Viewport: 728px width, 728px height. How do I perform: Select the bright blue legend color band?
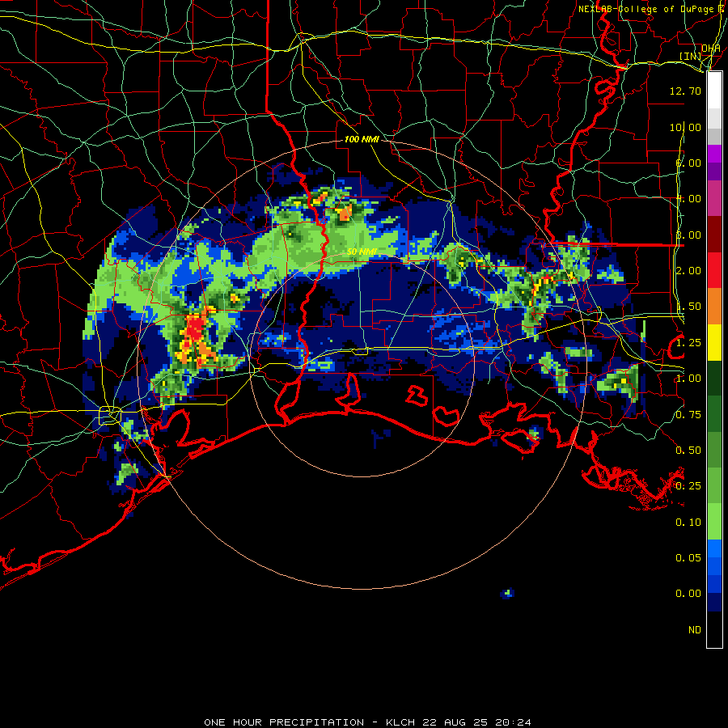click(714, 548)
